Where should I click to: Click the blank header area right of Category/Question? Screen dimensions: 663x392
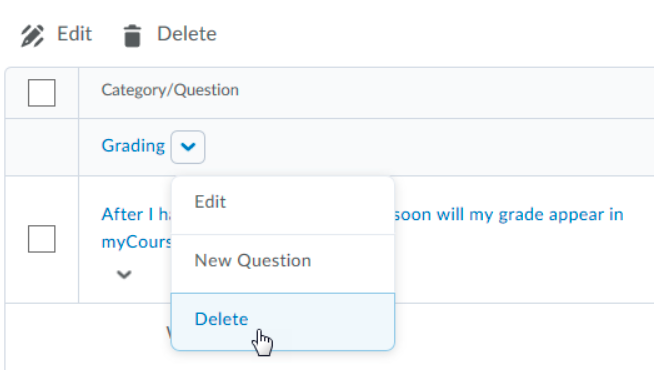click(447, 93)
